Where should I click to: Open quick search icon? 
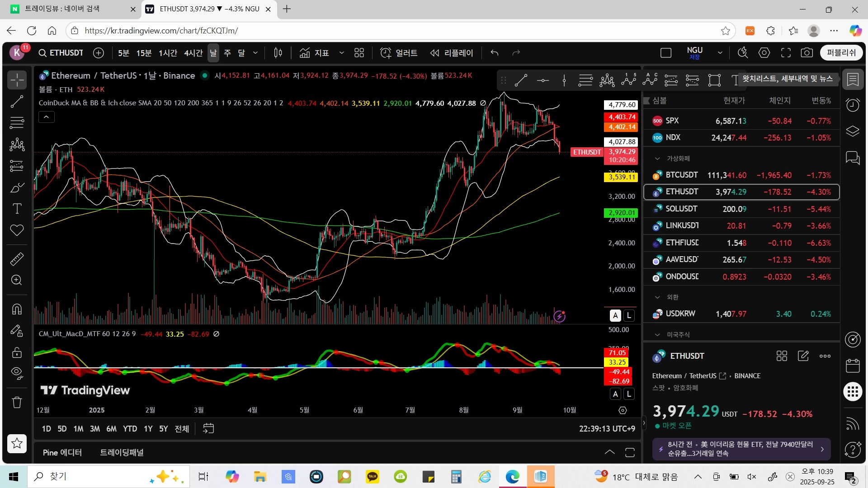pos(743,53)
